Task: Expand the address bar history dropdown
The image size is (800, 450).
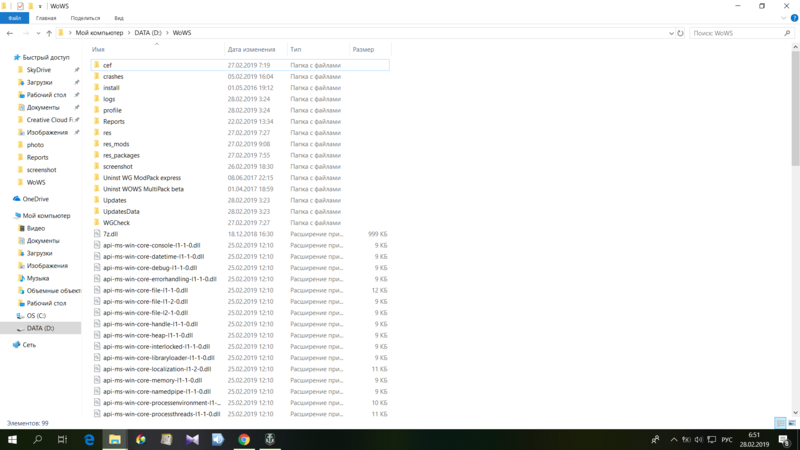Action: 671,33
